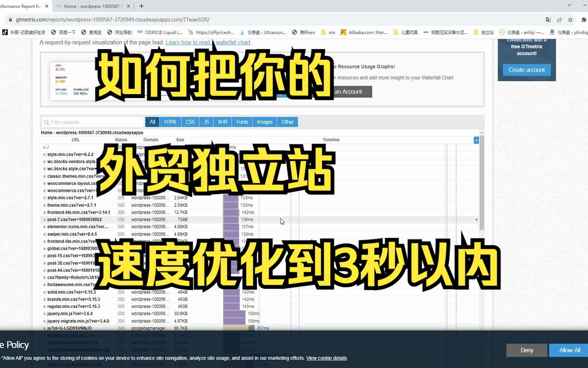Select the CSS filter tab
588x368 pixels.
click(190, 122)
